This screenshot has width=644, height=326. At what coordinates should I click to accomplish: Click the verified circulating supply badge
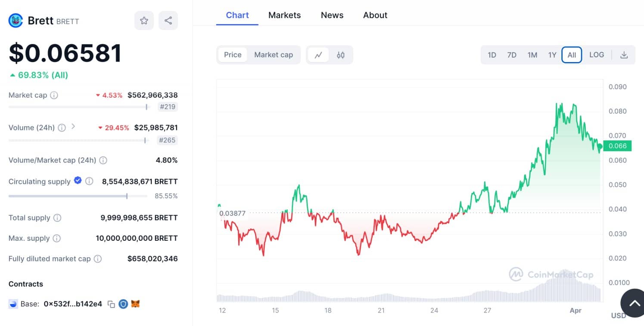pyautogui.click(x=78, y=180)
